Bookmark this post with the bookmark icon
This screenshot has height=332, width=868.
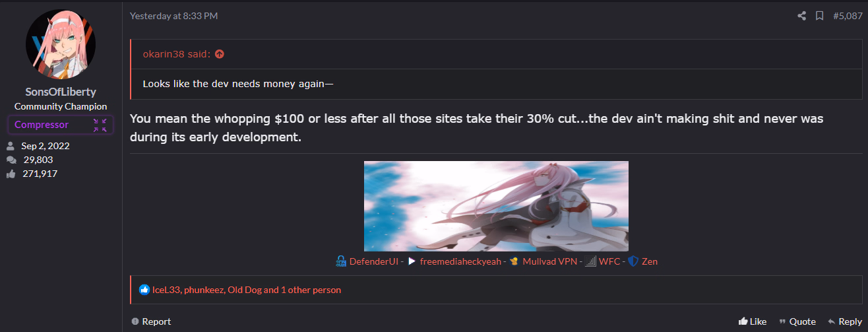(x=819, y=16)
